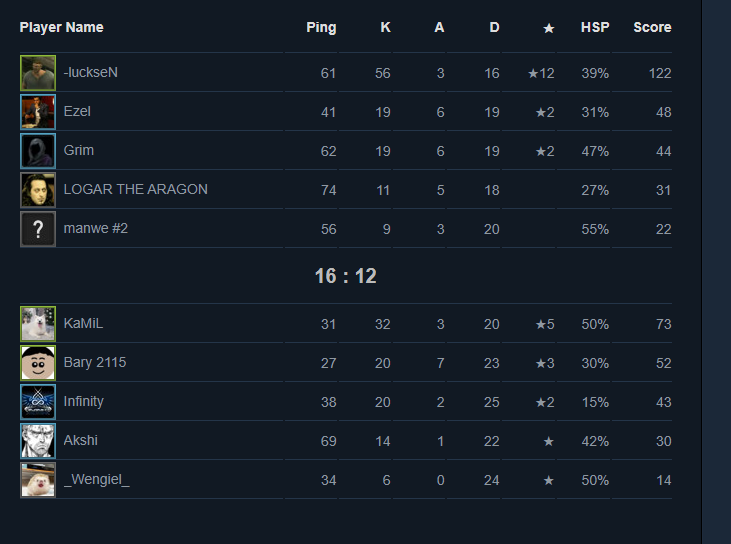731x544 pixels.
Task: Click manwe #2's question mark avatar
Action: coord(38,229)
